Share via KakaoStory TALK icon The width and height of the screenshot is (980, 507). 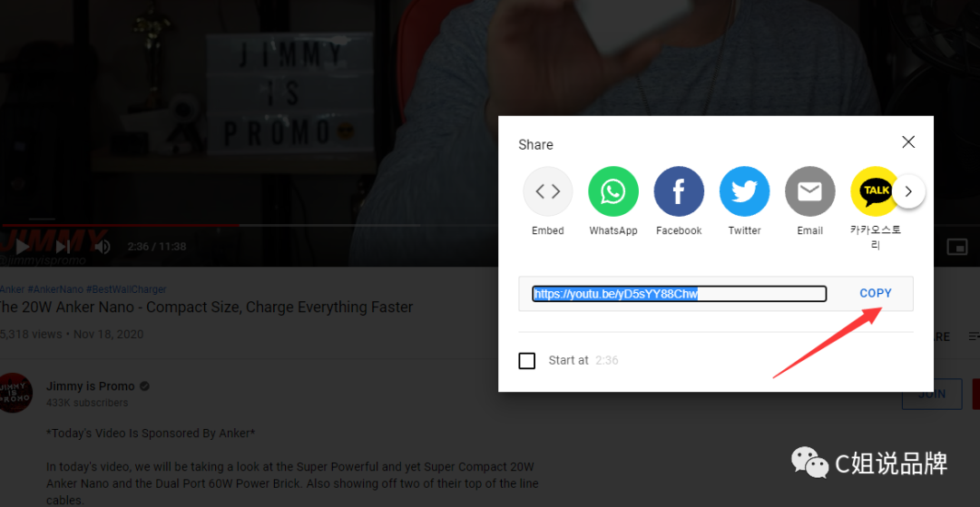coord(875,191)
